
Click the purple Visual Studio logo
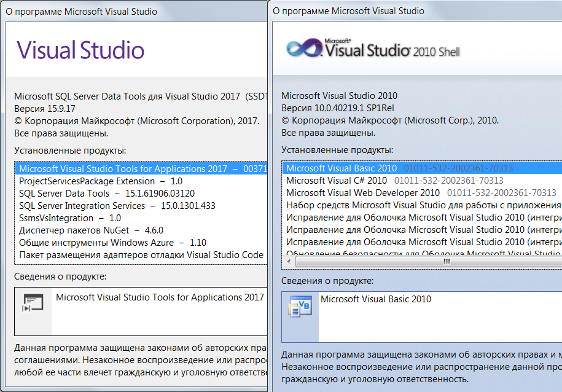coord(80,50)
